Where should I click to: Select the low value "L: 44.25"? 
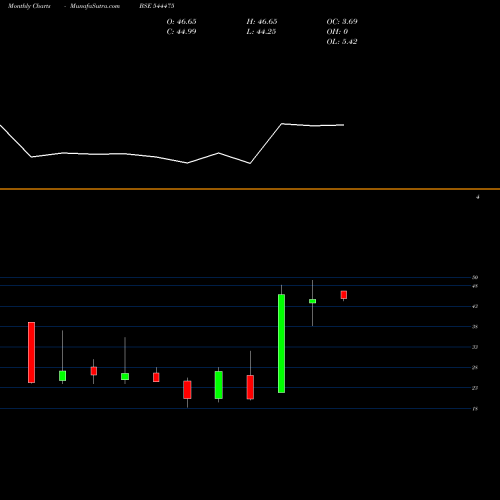coord(261,32)
